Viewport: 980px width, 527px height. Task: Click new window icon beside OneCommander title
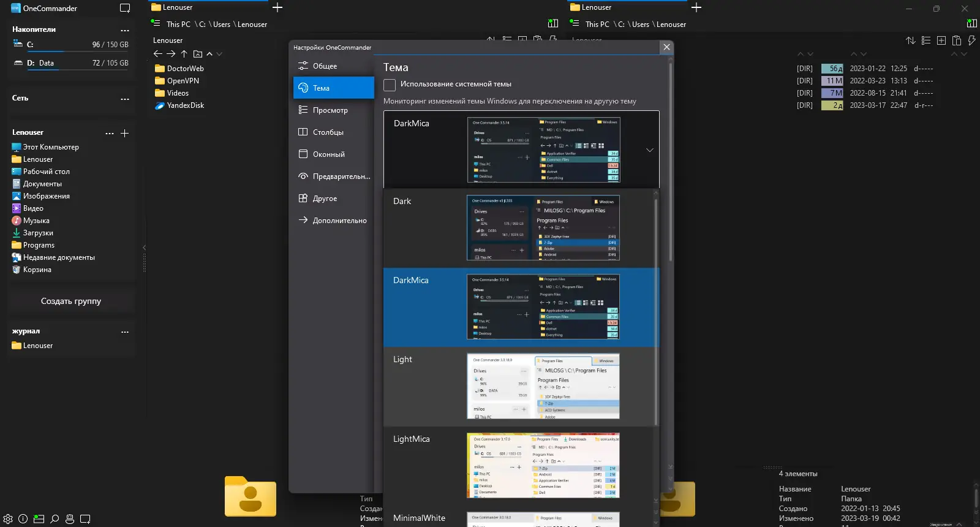click(125, 9)
